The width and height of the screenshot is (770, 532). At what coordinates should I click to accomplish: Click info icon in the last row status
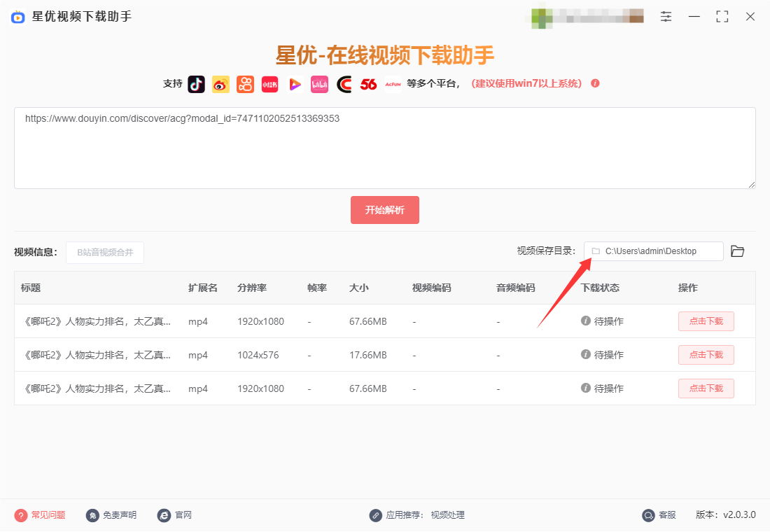[x=585, y=388]
